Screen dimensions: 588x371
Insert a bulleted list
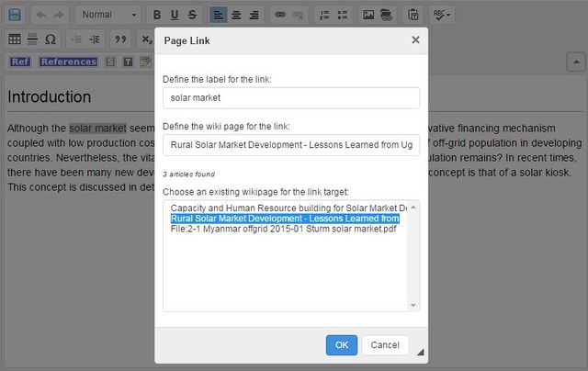click(x=342, y=15)
